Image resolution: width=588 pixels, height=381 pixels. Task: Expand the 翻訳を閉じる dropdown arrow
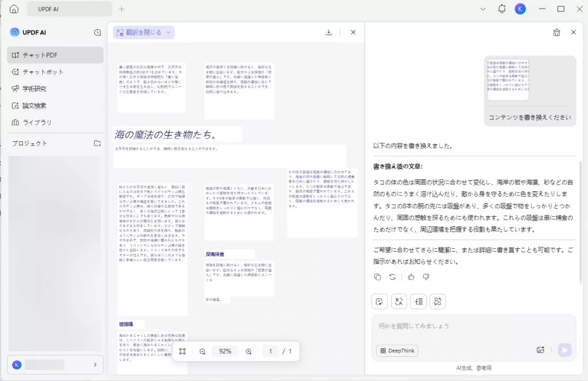[168, 32]
